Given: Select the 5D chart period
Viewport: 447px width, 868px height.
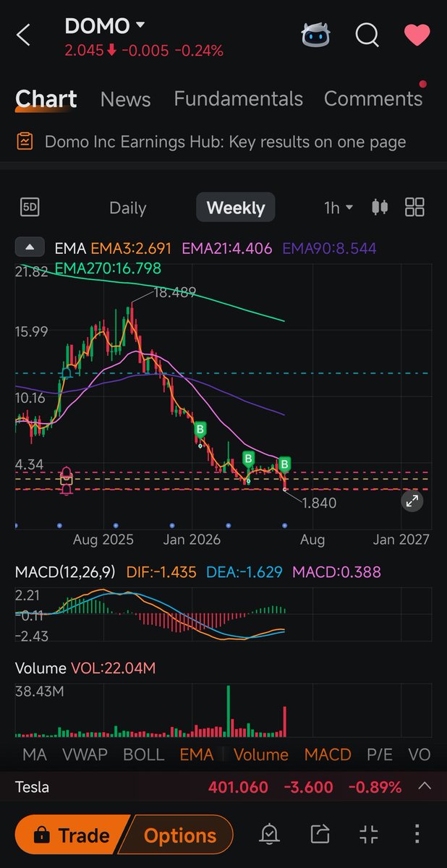Looking at the screenshot, I should tap(30, 208).
